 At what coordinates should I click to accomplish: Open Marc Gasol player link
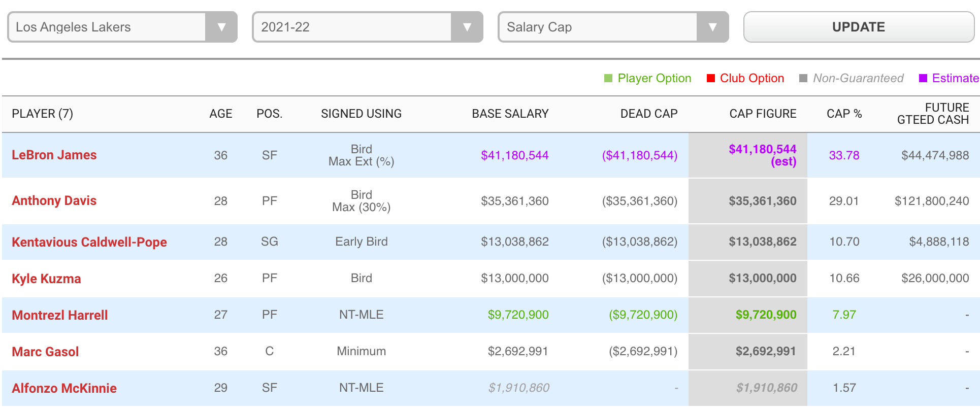click(45, 352)
